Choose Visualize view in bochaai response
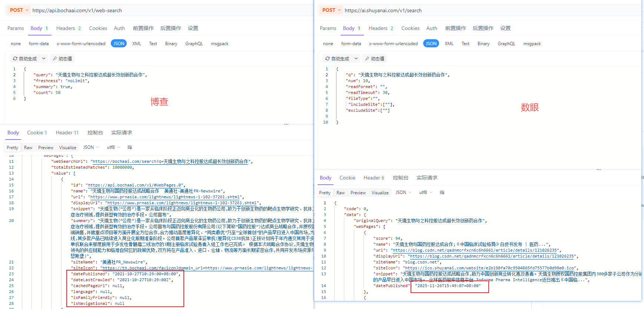Image resolution: width=644 pixels, height=309 pixels. tap(68, 147)
